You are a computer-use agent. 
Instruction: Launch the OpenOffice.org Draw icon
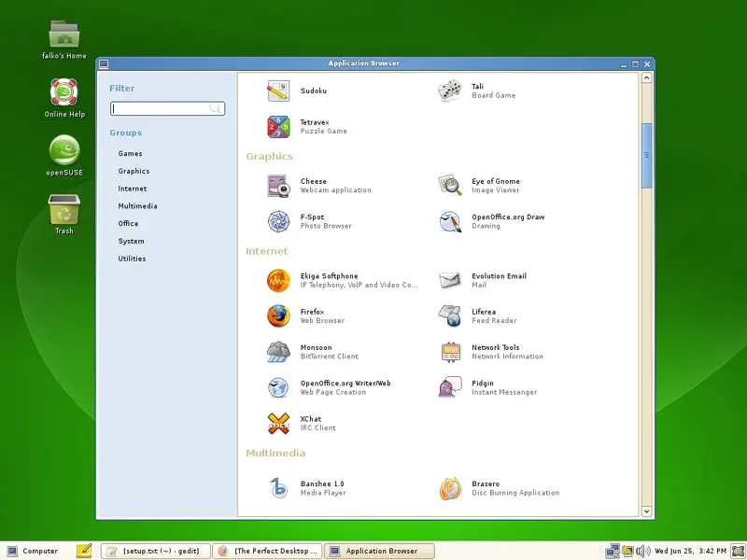pos(450,221)
